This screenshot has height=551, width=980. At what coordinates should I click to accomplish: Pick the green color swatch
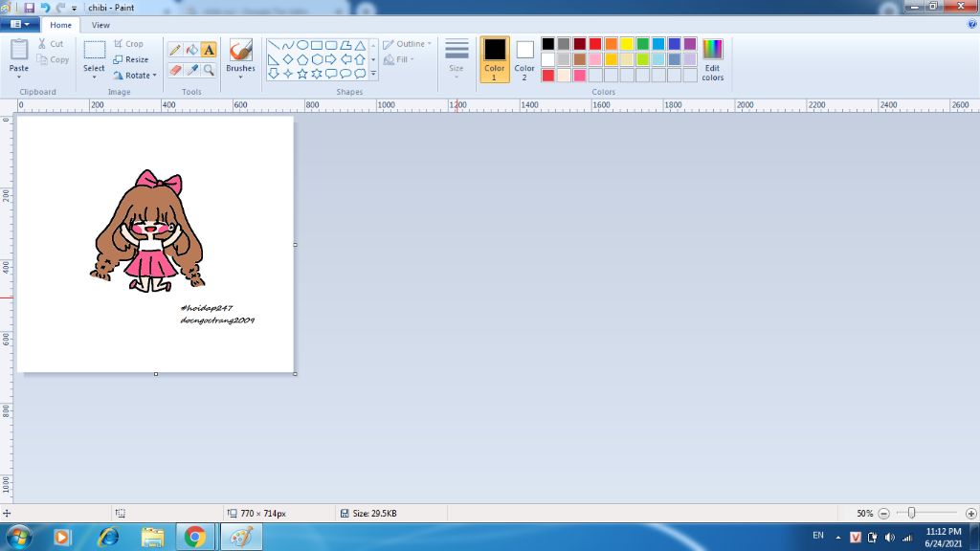pyautogui.click(x=642, y=44)
